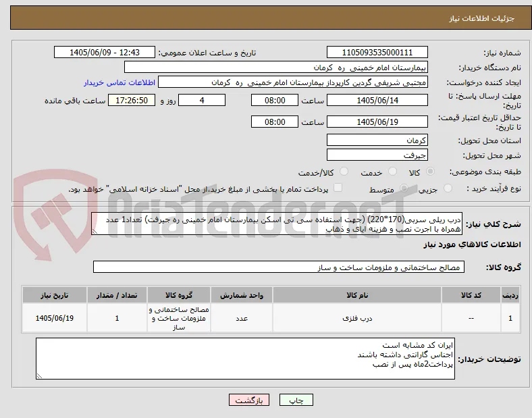This screenshot has height=418, width=532.
Task: Click the need date cell 1405/06/19 in table
Action: coord(55,318)
